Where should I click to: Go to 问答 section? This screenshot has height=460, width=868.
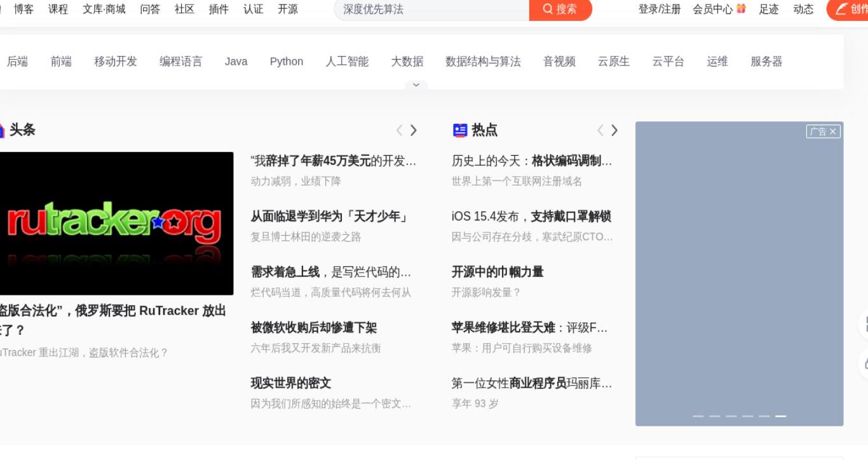click(x=151, y=9)
